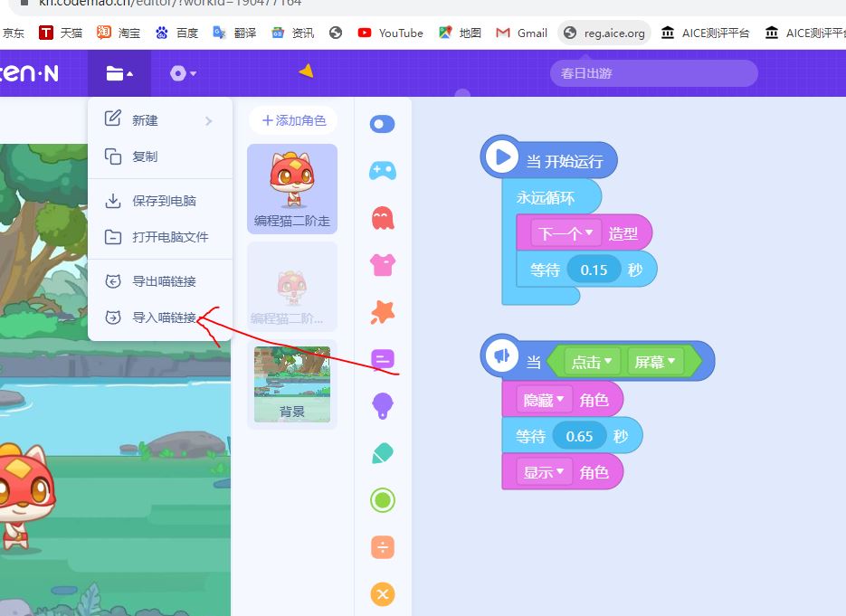Image resolution: width=846 pixels, height=616 pixels.
Task: Select the 永远循环 loop block
Action: tap(546, 198)
